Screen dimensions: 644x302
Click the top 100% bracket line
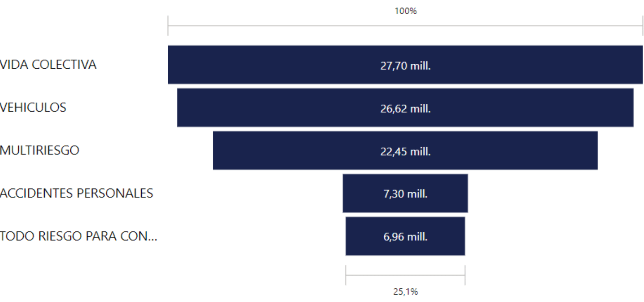pos(405,26)
